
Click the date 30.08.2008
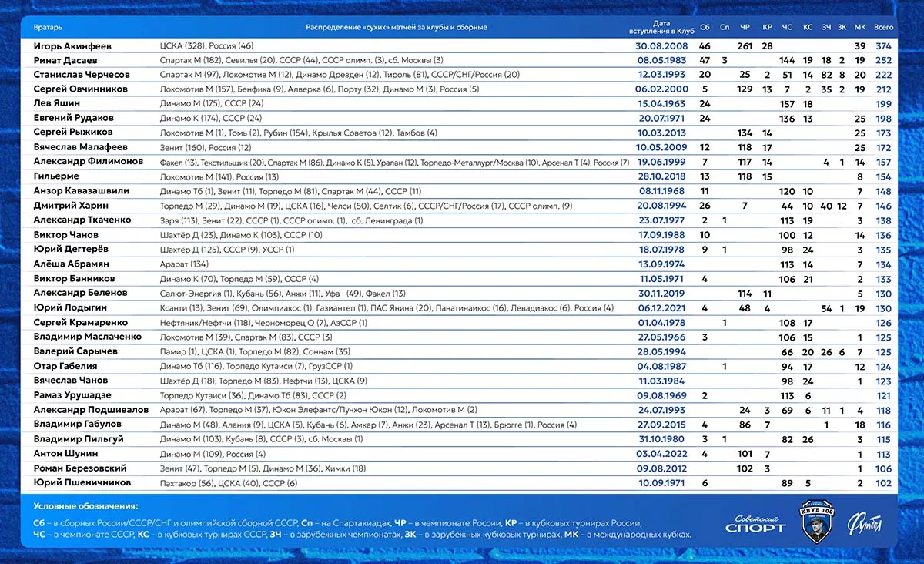[x=662, y=46]
